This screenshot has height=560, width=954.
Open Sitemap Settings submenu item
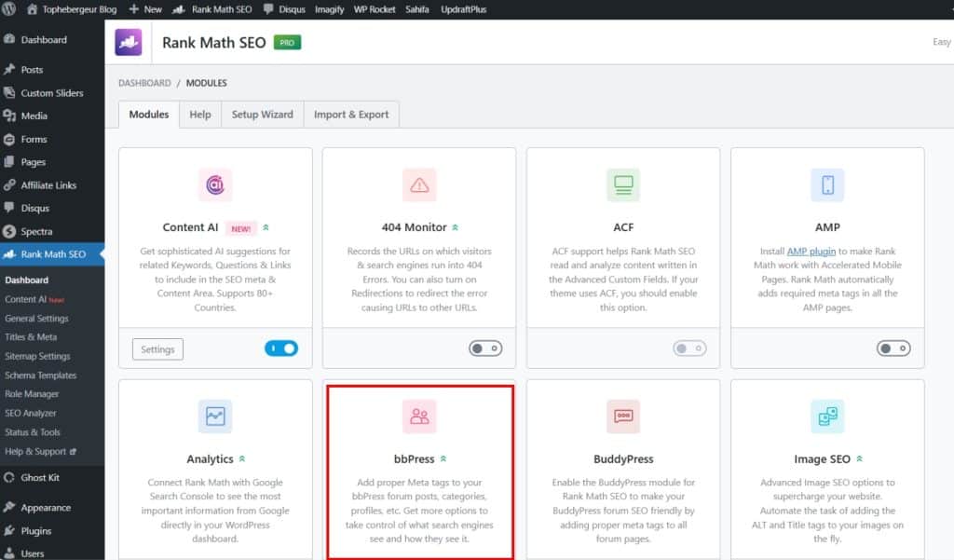click(x=37, y=356)
